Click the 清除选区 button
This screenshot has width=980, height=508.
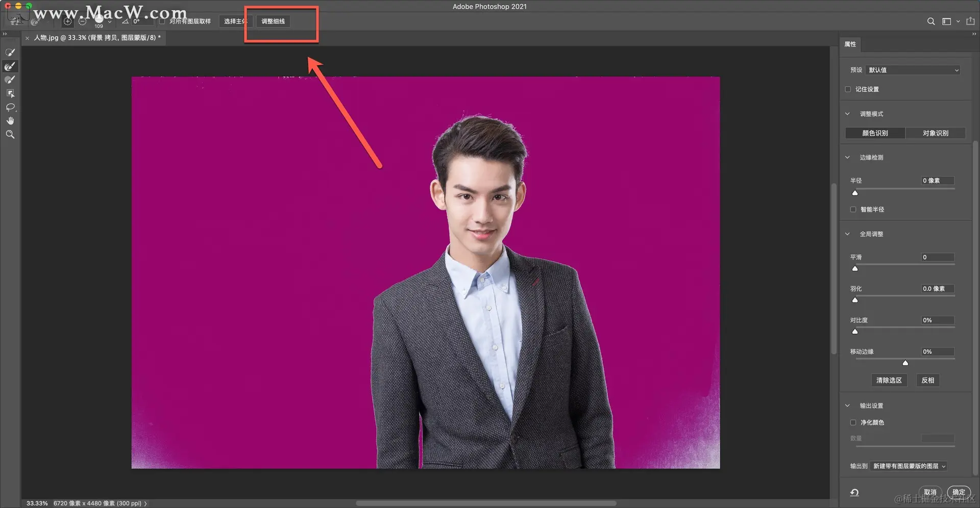pyautogui.click(x=889, y=380)
